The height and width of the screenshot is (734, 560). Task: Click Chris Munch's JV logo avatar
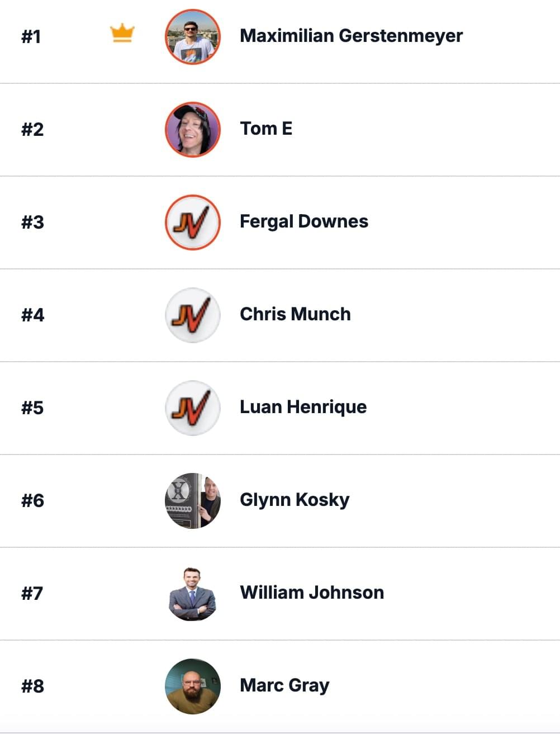pos(193,315)
